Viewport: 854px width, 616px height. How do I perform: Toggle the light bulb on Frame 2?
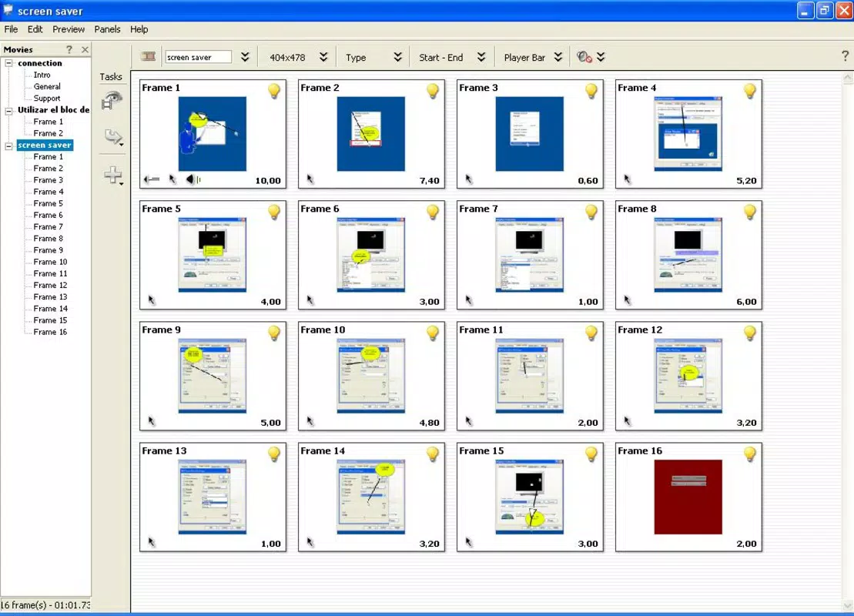pos(433,91)
